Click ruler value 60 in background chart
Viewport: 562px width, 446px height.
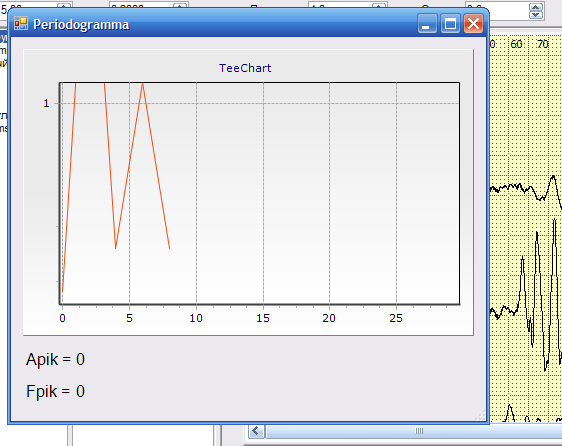516,44
